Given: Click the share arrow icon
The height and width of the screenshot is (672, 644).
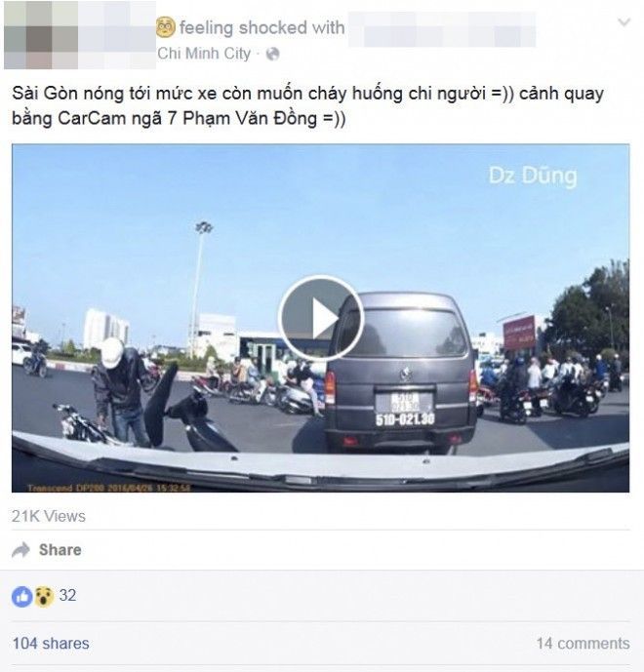Looking at the screenshot, I should (x=21, y=550).
